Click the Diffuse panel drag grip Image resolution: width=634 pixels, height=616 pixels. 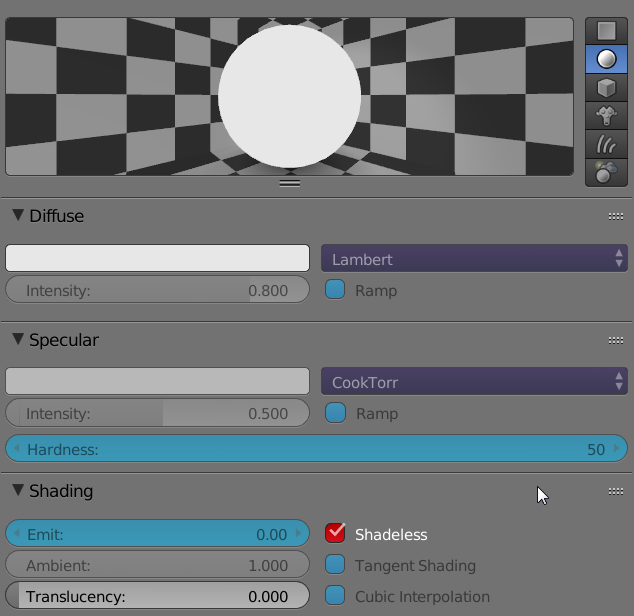pyautogui.click(x=616, y=217)
